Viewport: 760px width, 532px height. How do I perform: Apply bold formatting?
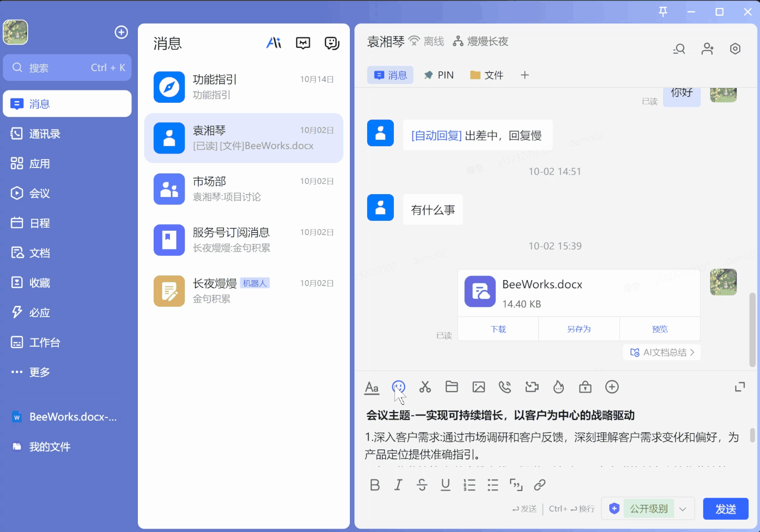(375, 485)
